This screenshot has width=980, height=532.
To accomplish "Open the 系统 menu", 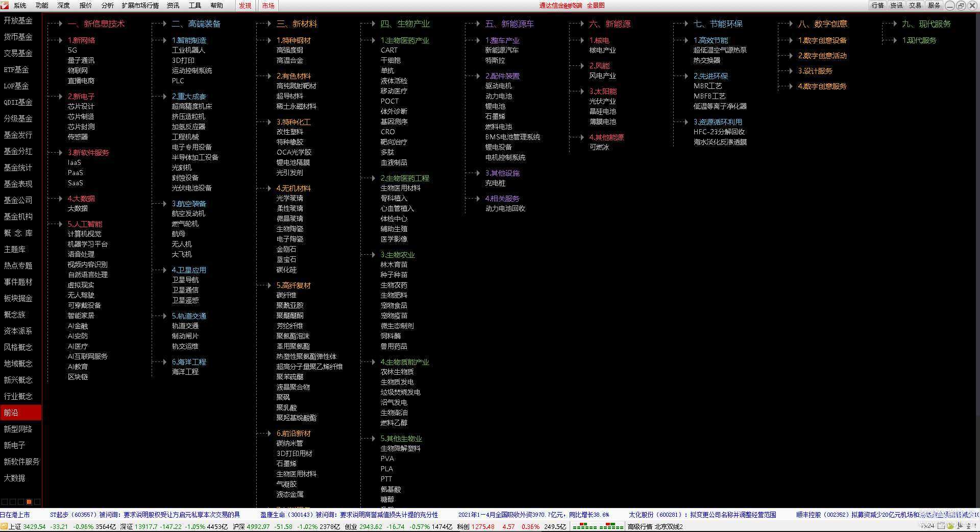I will [x=19, y=5].
